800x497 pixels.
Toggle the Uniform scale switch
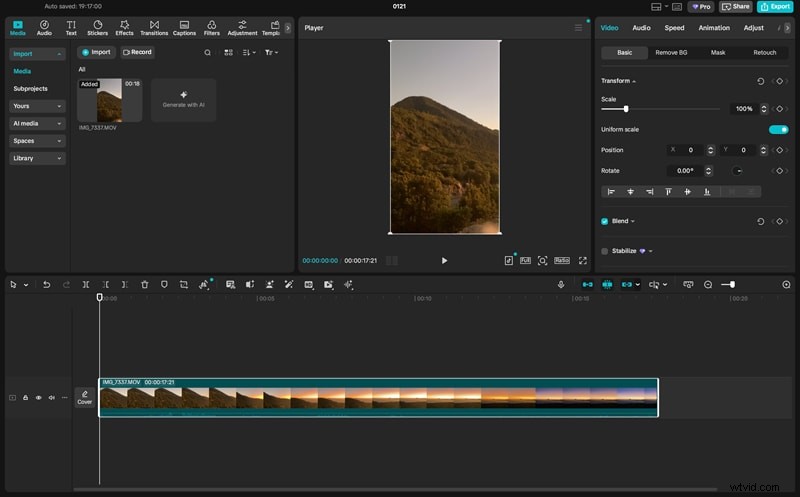pos(777,129)
